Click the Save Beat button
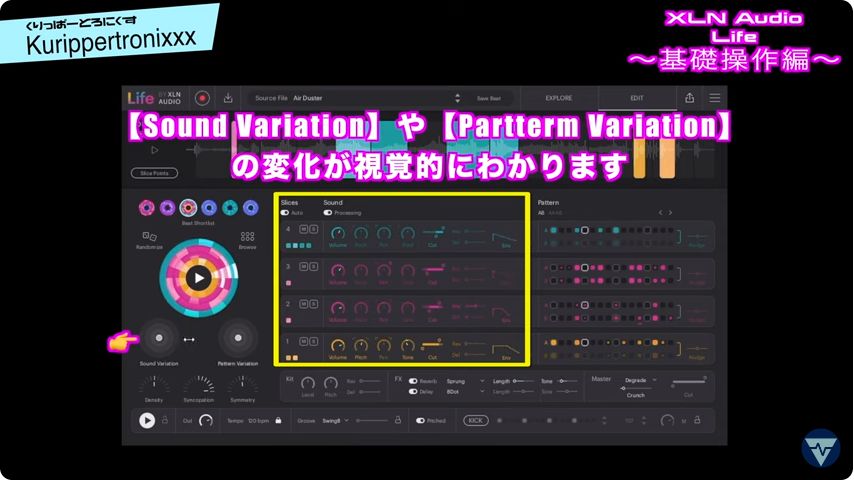 [x=489, y=99]
